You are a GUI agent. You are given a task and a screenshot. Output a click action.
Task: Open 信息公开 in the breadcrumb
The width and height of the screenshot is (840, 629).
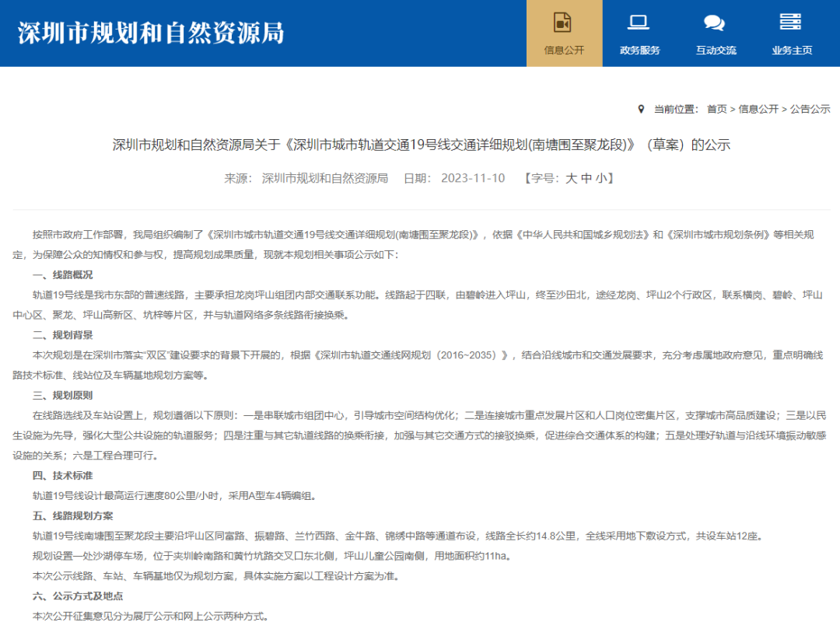pyautogui.click(x=758, y=109)
